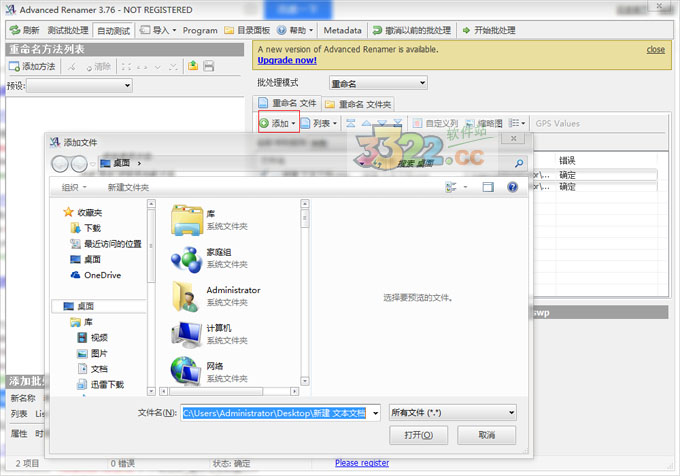Image resolution: width=680 pixels, height=476 pixels.
Task: Select the 网络 system folder icon
Action: pyautogui.click(x=187, y=372)
